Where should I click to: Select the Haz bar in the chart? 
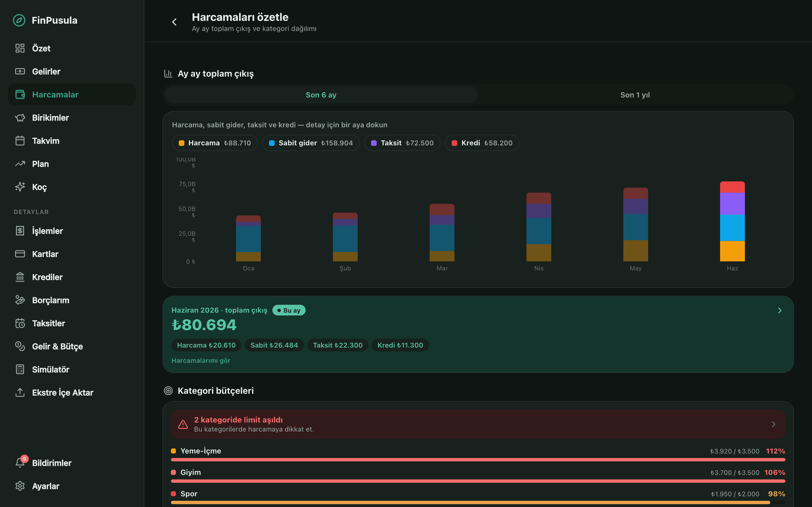tap(732, 221)
